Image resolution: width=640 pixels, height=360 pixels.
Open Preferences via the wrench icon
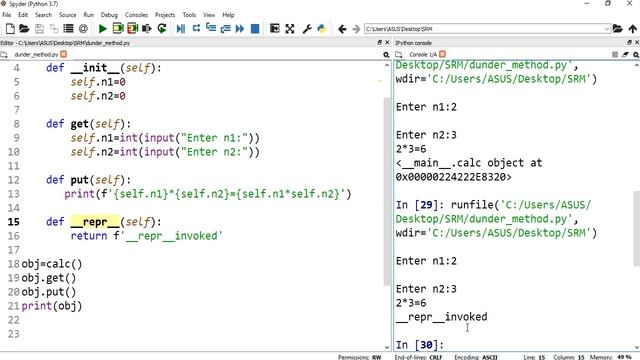pos(307,29)
